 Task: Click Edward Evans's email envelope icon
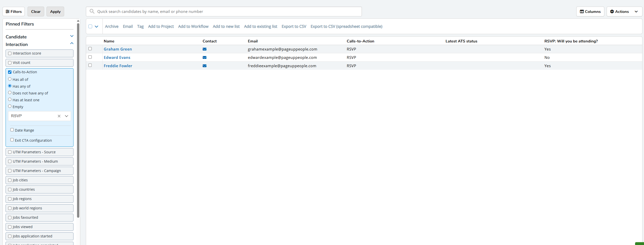click(205, 58)
